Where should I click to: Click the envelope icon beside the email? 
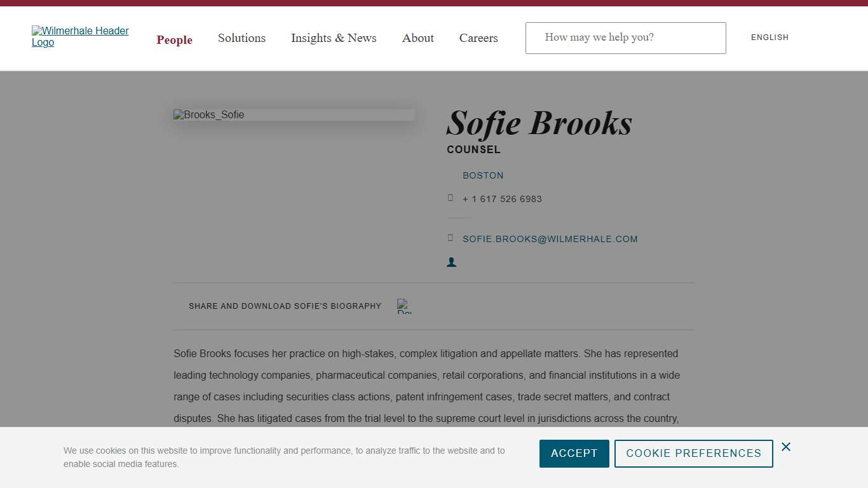tap(451, 238)
